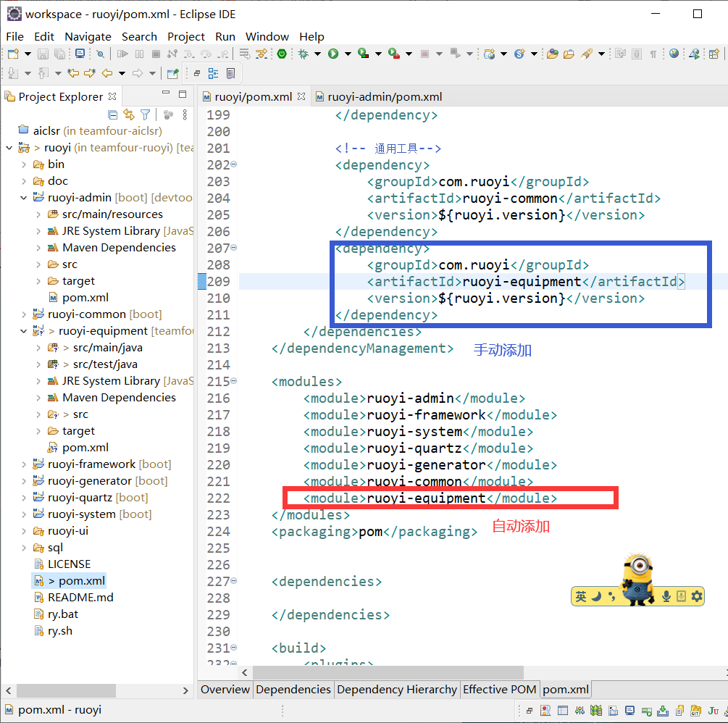
Task: Click the Git status bar icon
Action: [695, 711]
